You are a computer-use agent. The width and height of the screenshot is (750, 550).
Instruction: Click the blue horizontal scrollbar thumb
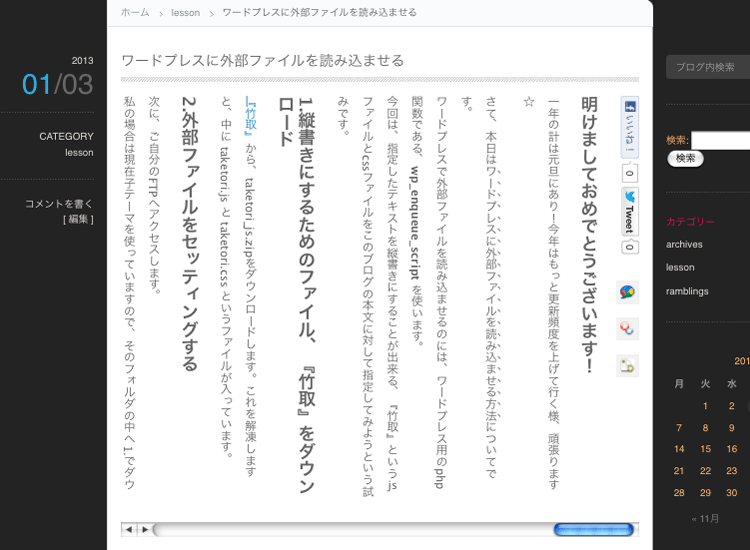pos(594,529)
